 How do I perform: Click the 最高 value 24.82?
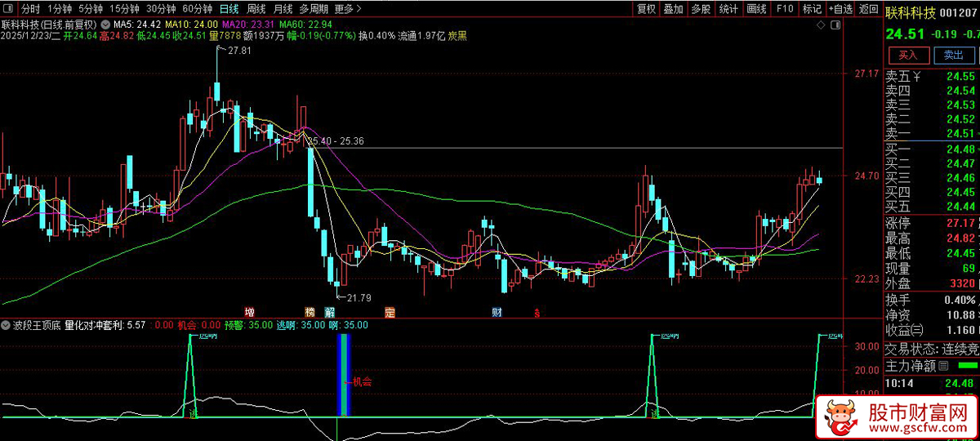pos(960,238)
